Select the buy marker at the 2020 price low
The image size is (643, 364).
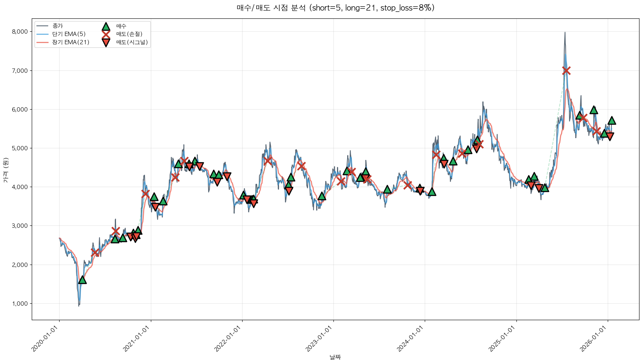coord(82,280)
